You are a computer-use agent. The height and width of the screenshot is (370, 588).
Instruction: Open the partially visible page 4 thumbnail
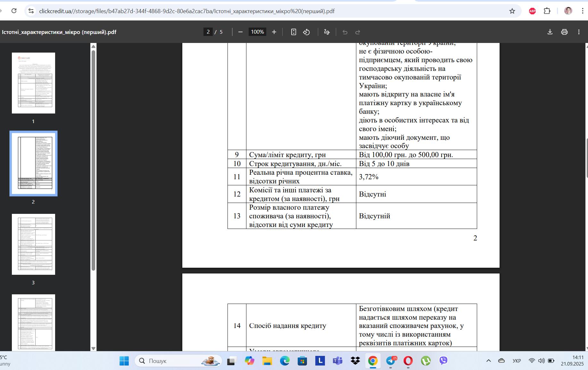33,323
